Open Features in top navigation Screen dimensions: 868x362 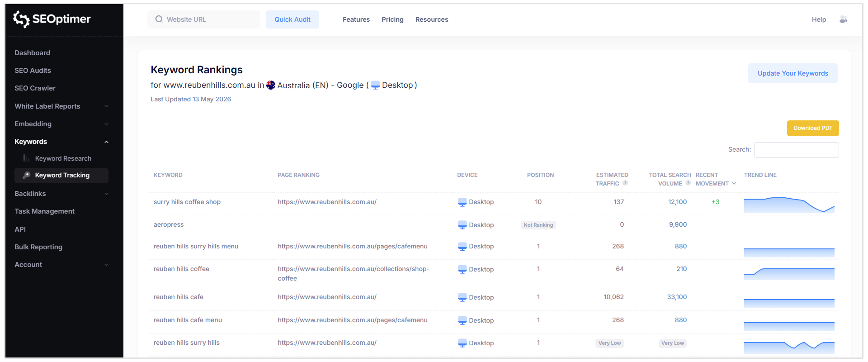356,19
